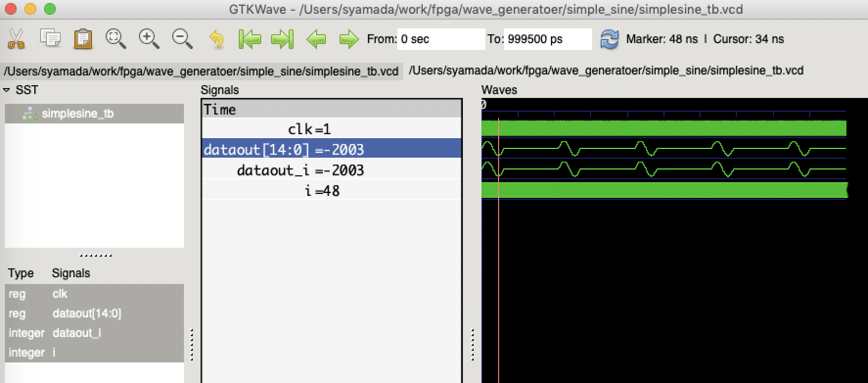Click the Zoom In magnifier icon
Screen dimensions: 868x383
pos(149,39)
